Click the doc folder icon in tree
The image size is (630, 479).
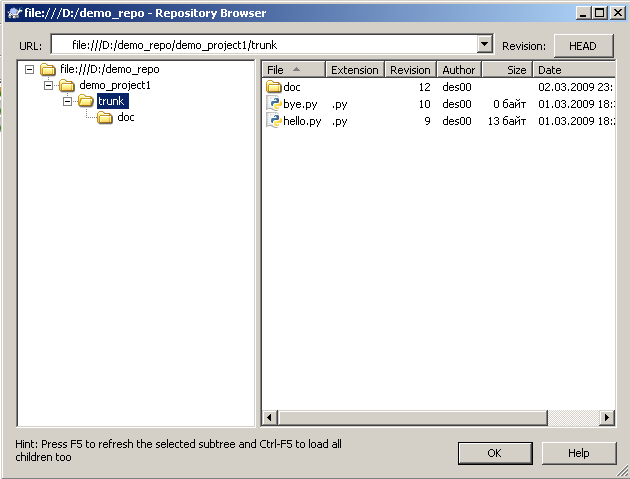105,117
